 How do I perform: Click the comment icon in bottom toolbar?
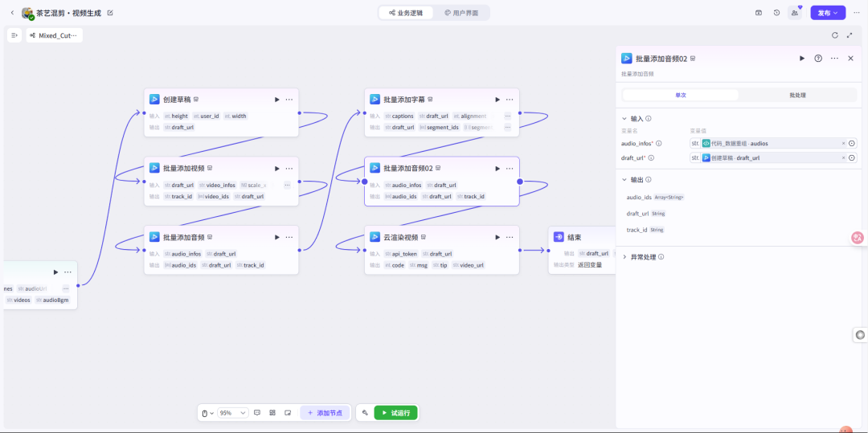point(257,413)
